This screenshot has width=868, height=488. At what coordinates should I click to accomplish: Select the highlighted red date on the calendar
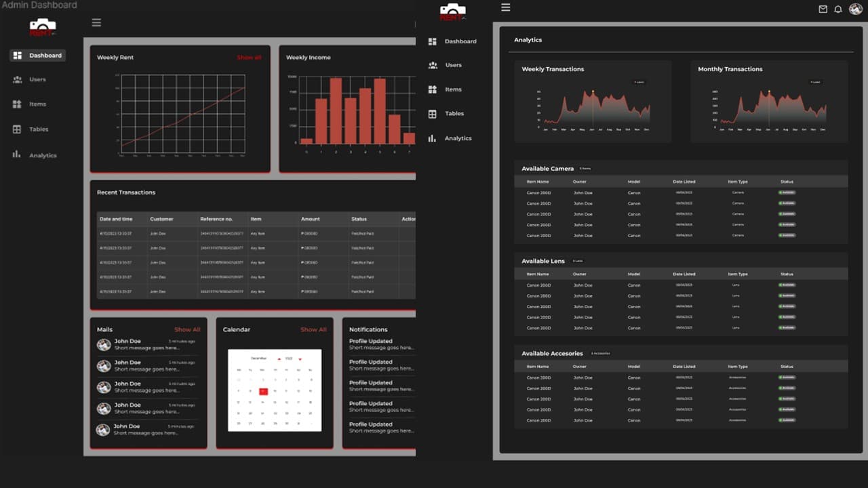click(x=263, y=392)
